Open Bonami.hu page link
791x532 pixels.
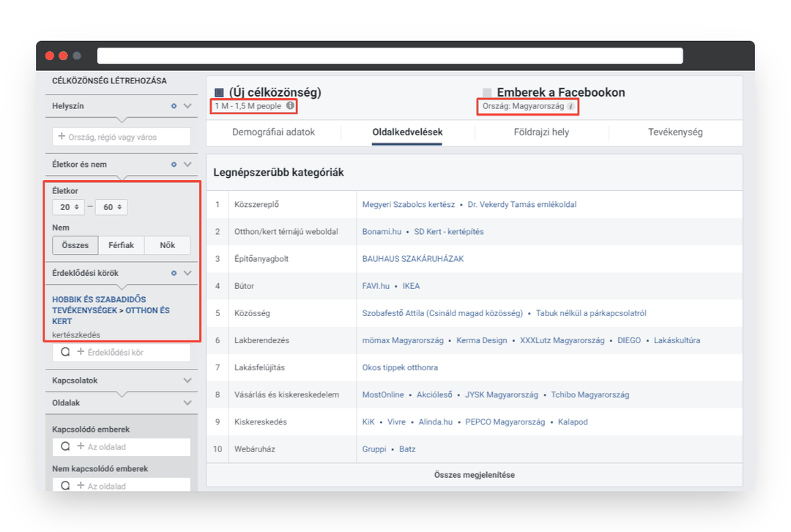click(382, 231)
